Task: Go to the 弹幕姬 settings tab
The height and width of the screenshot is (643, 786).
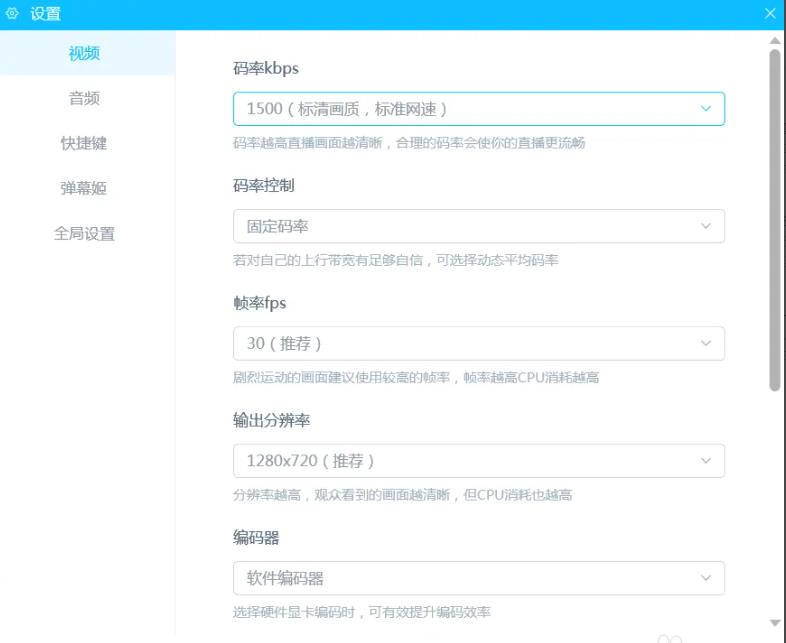Action: [x=84, y=189]
